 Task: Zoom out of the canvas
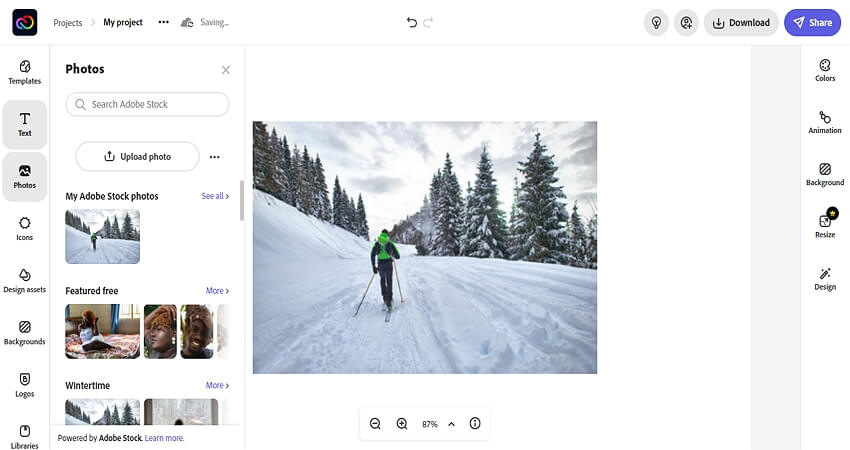tap(375, 423)
